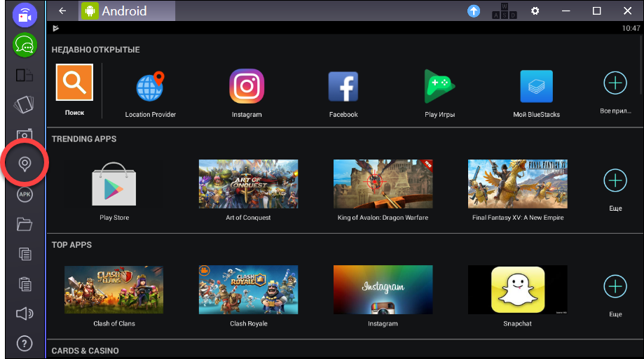The image size is (644, 359).
Task: Select the Android tab
Action: point(127,10)
